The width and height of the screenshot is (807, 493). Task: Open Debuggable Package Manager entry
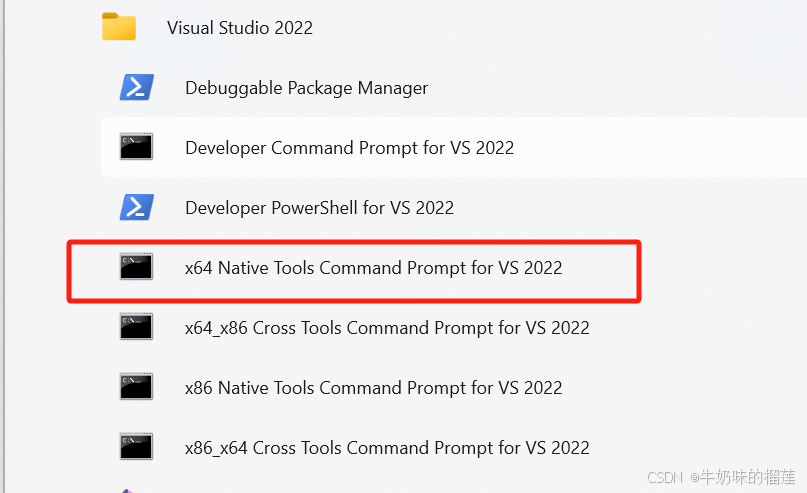[306, 88]
